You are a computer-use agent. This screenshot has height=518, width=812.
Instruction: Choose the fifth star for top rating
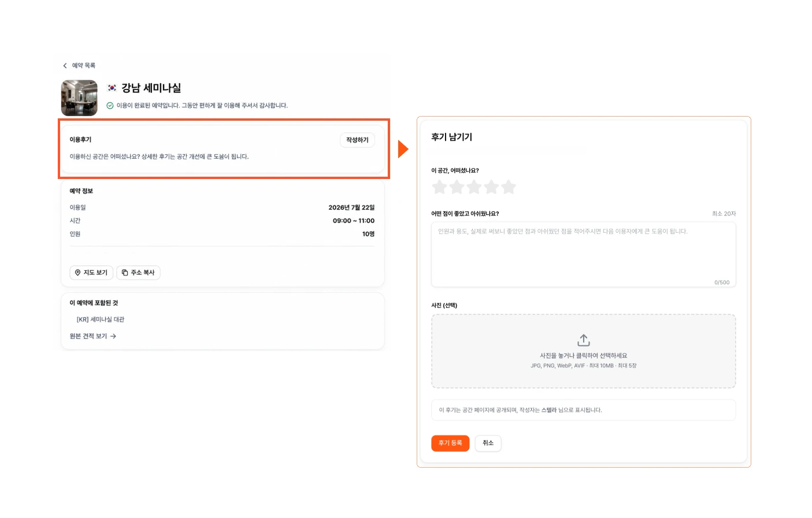click(x=509, y=187)
